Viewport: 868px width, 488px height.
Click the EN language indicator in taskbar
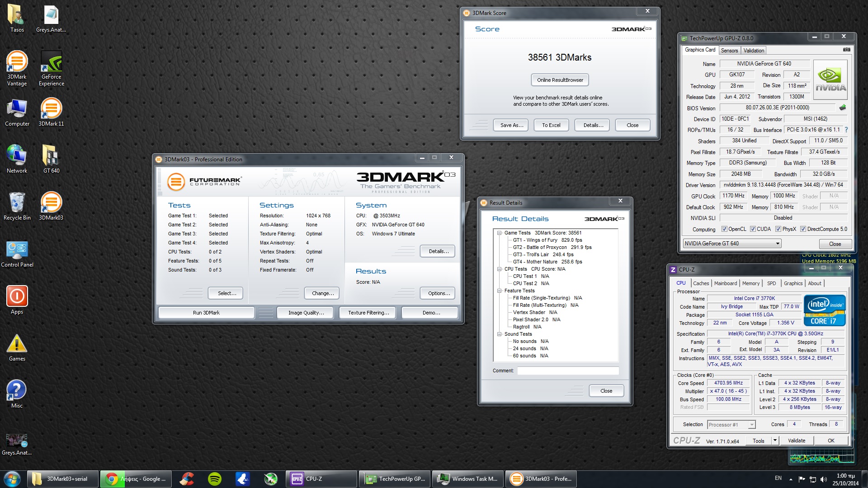(778, 478)
